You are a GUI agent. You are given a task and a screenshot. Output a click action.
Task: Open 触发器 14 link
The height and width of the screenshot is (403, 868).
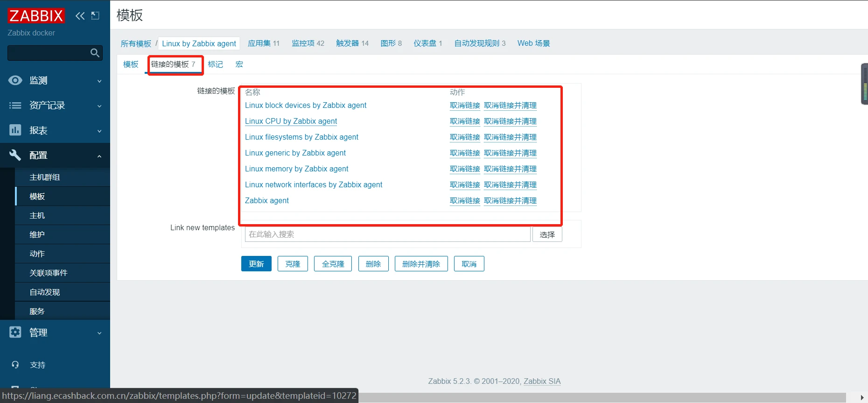tap(352, 43)
